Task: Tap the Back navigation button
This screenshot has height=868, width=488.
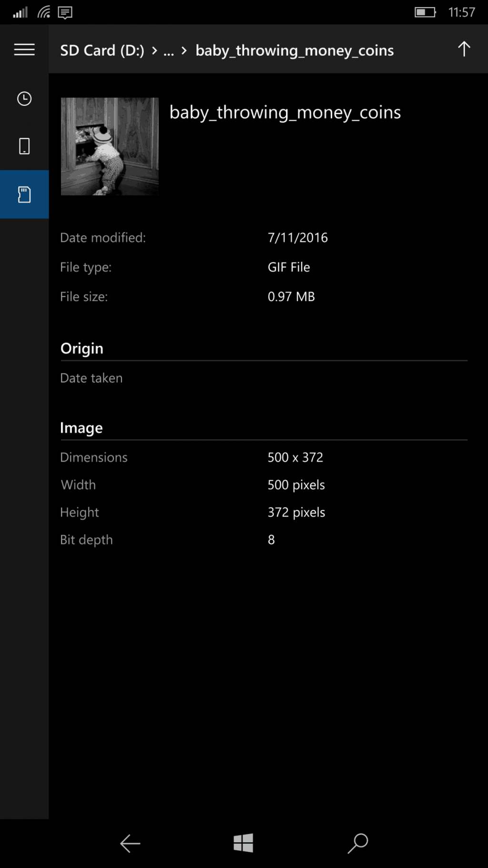Action: tap(130, 843)
